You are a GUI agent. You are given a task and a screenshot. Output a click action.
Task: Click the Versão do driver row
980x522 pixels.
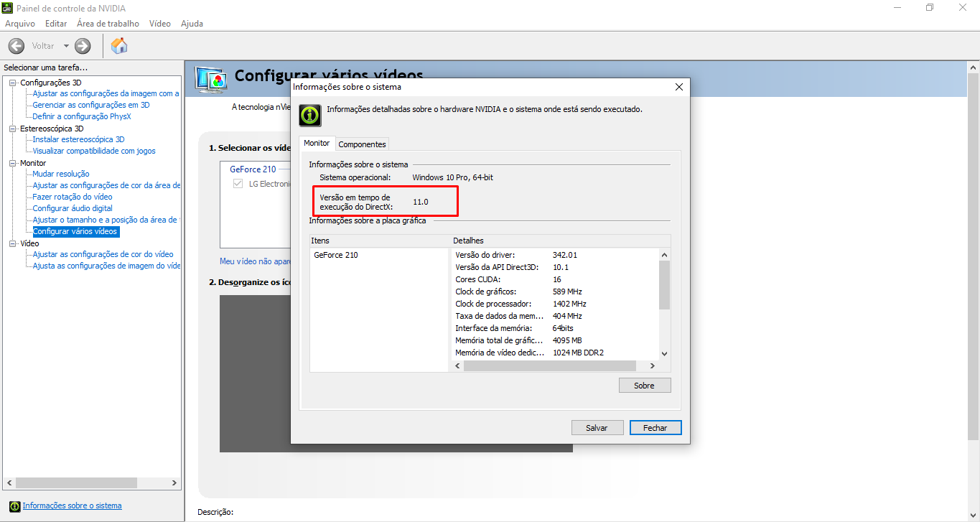[x=555, y=255]
